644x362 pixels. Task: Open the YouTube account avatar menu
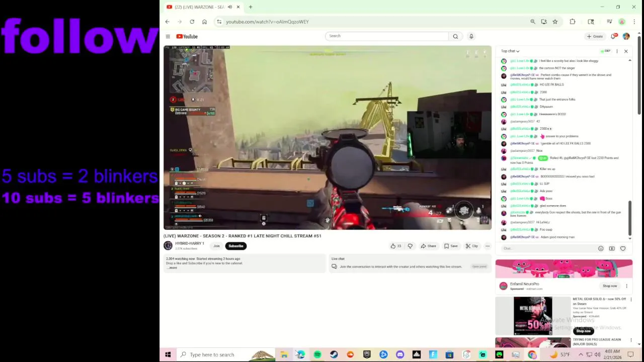coord(626,36)
